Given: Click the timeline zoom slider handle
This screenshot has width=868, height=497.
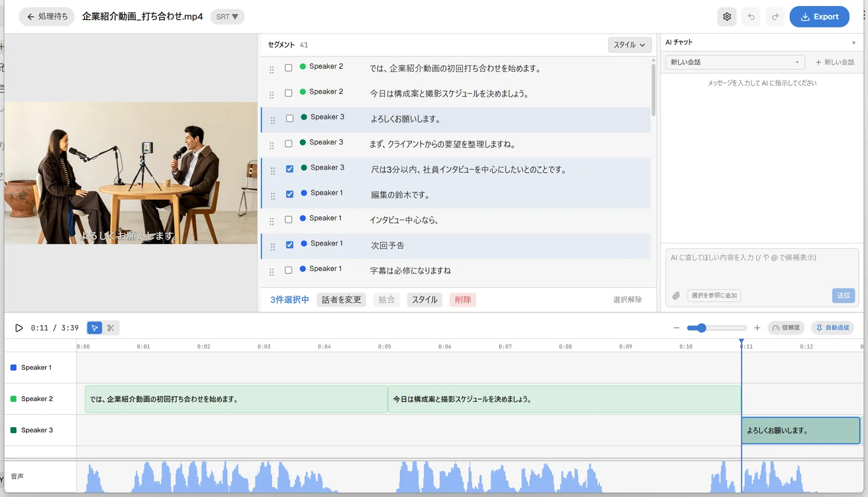Looking at the screenshot, I should [701, 328].
